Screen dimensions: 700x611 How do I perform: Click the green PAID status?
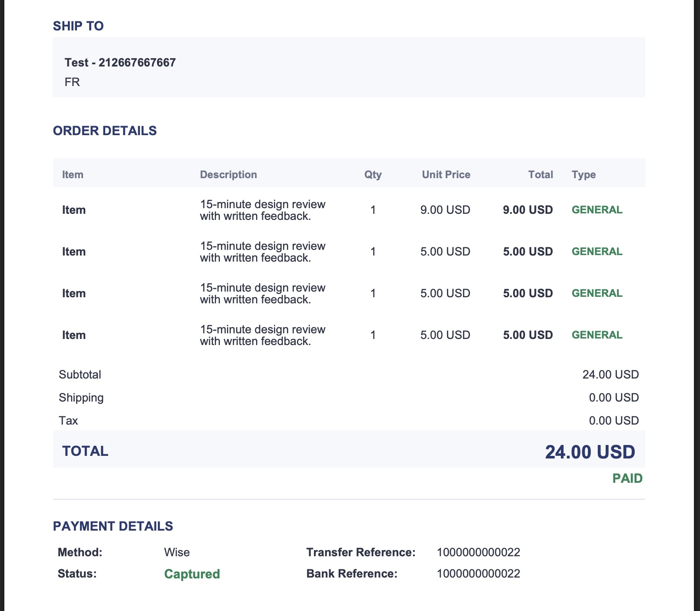[627, 478]
